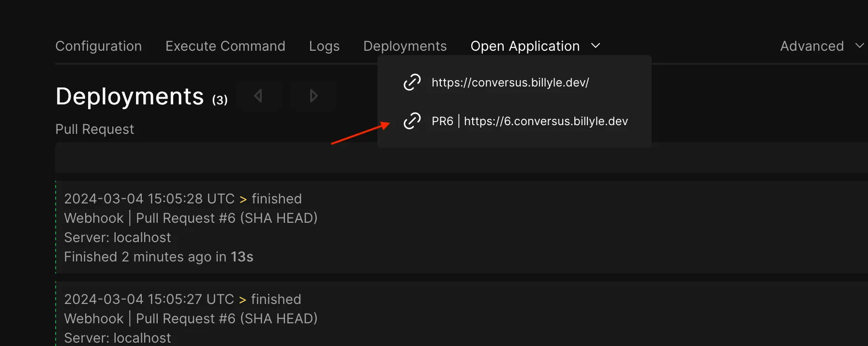This screenshot has width=868, height=346.
Task: Go to the Deployments tab
Action: (x=405, y=46)
